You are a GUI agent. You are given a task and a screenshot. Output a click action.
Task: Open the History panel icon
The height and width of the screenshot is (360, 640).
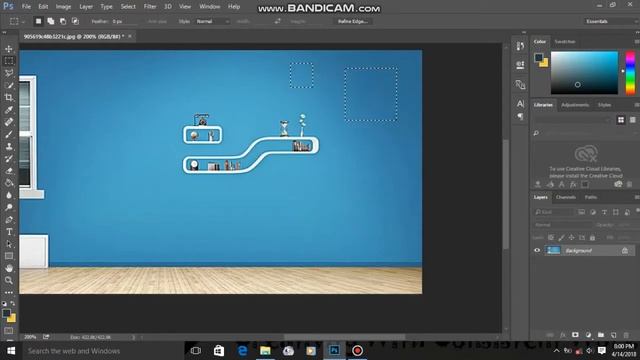coord(520,46)
